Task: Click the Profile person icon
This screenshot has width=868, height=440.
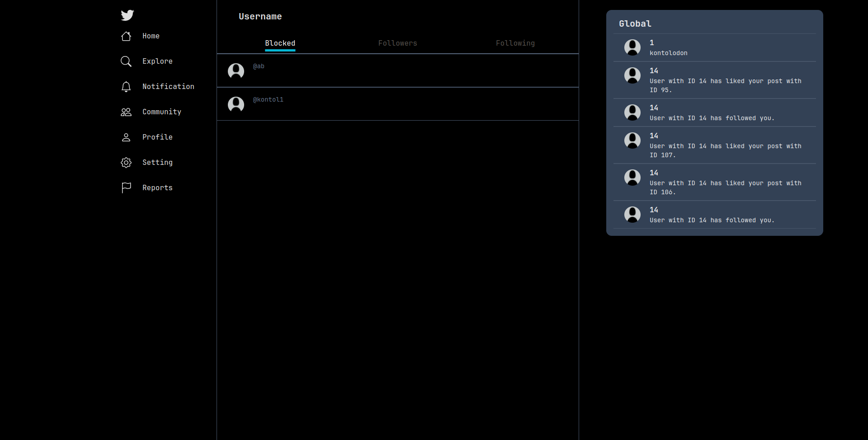Action: 126,137
